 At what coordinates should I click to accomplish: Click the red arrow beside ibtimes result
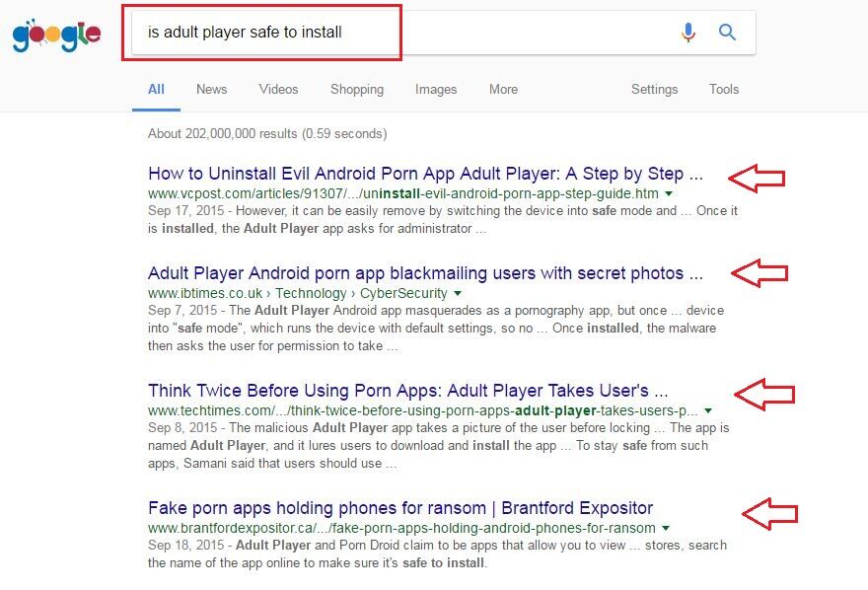(x=759, y=273)
